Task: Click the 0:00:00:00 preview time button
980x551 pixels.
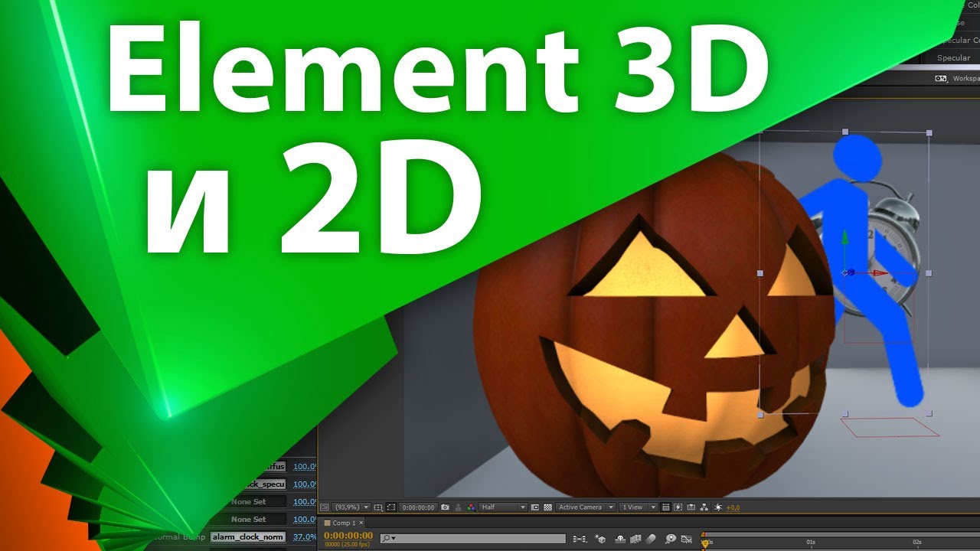Action: tap(418, 507)
